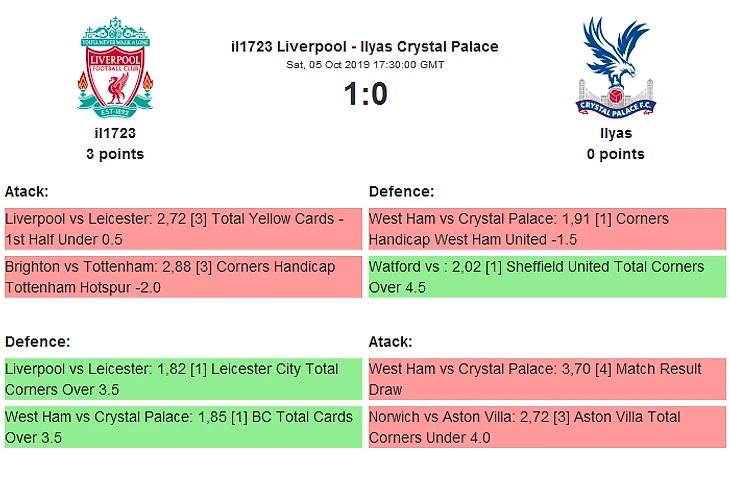Select the Total Yellow Cards 1st Half bet

coord(182,229)
